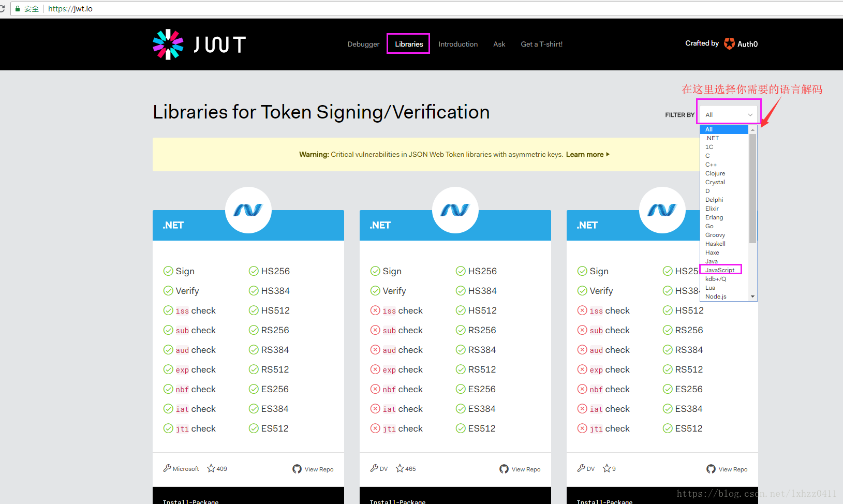
Task: Click GitHub icon in 9-star card
Action: pos(711,469)
